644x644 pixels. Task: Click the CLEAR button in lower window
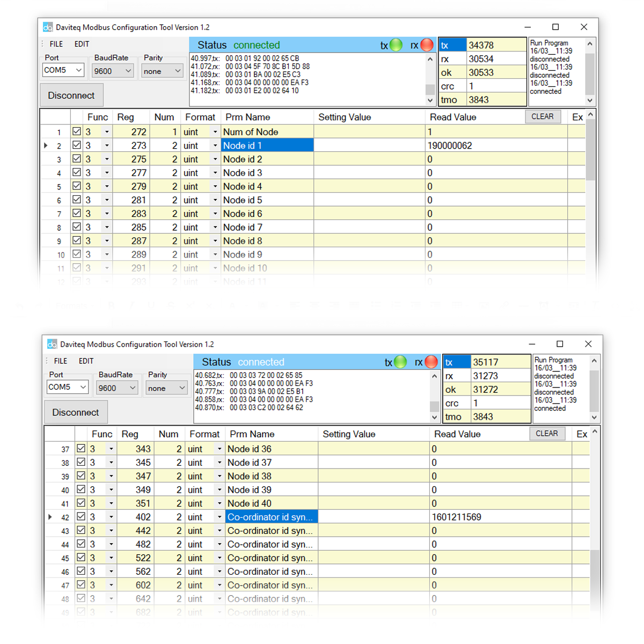coord(547,434)
